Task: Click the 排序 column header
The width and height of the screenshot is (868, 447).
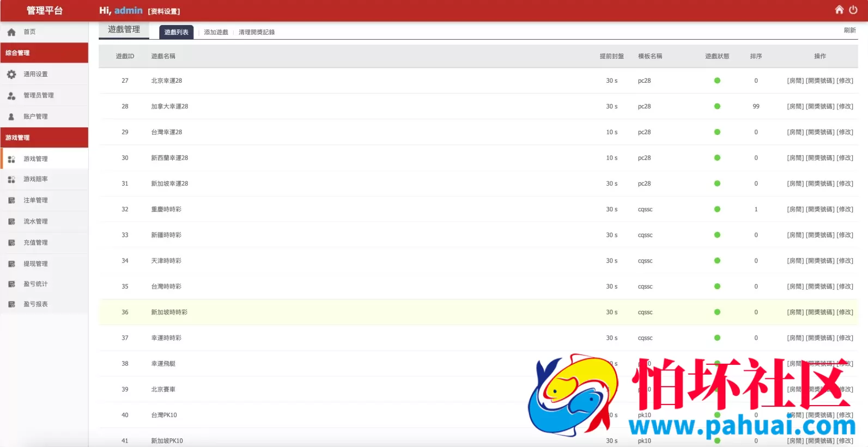Action: (756, 56)
